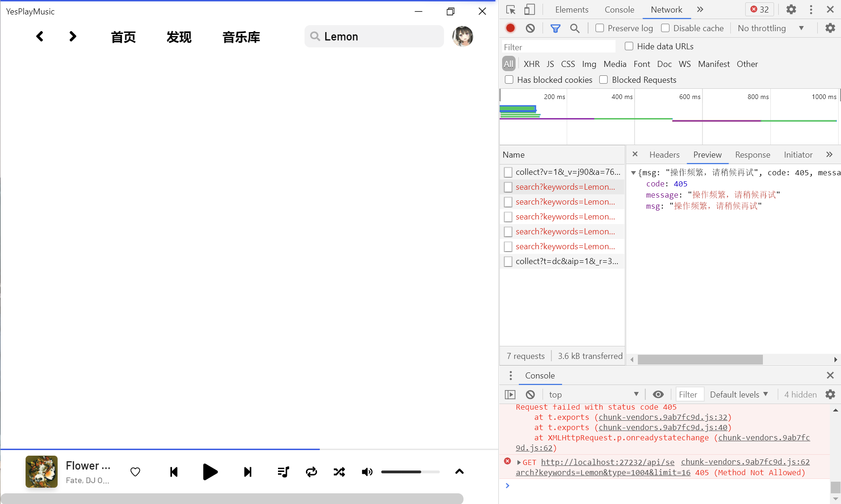This screenshot has height=504, width=841.
Task: Clear the network log
Action: (530, 28)
